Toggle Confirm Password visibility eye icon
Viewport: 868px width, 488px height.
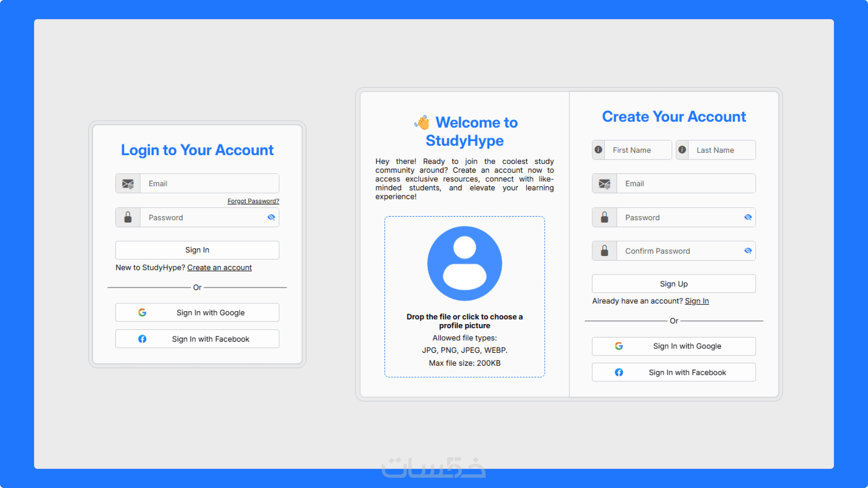[748, 251]
